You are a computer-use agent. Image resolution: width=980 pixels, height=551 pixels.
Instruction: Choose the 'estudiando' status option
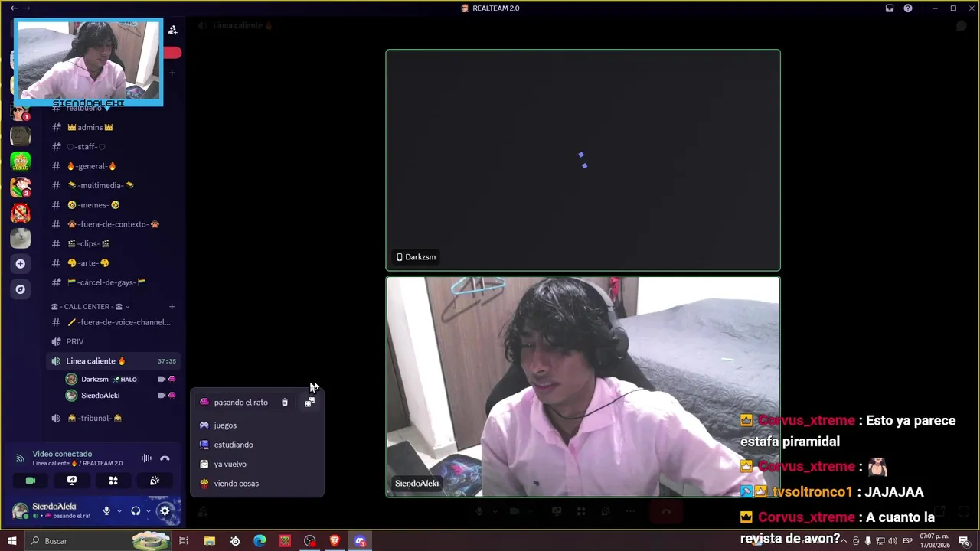point(257,445)
